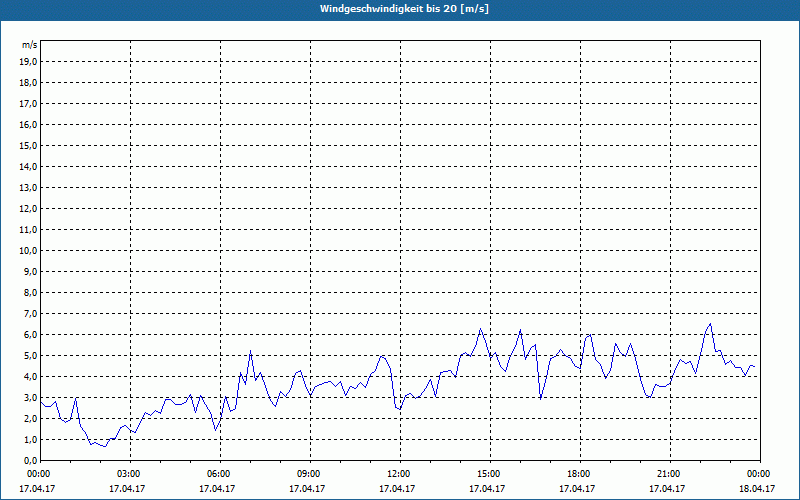Click the 15:00 time label
The width and height of the screenshot is (800, 500).
[x=490, y=474]
